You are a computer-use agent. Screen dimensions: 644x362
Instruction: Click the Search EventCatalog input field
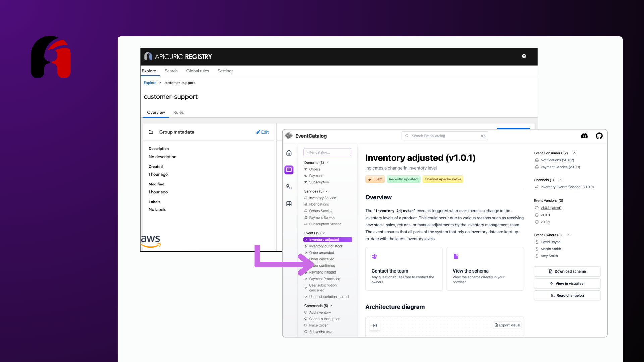coord(445,136)
